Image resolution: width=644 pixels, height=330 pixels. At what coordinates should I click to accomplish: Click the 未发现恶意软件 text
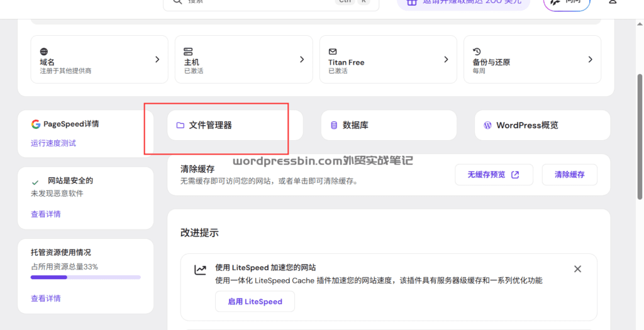[57, 194]
